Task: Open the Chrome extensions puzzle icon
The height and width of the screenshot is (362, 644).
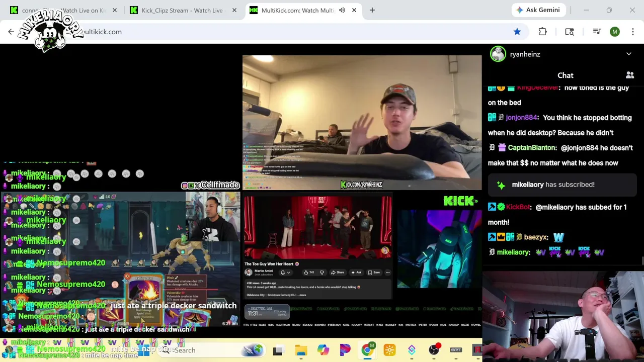Action: 542,32
